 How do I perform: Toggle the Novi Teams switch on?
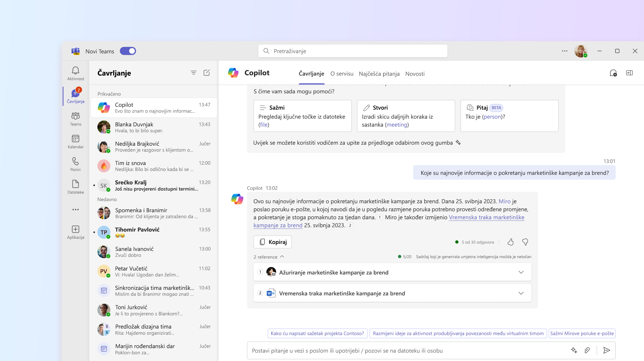coord(128,51)
